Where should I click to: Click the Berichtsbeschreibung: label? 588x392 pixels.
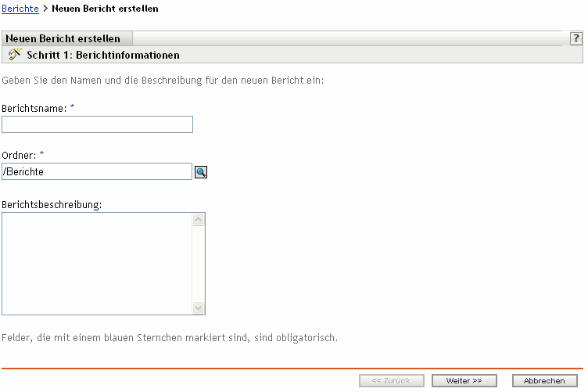click(x=52, y=204)
